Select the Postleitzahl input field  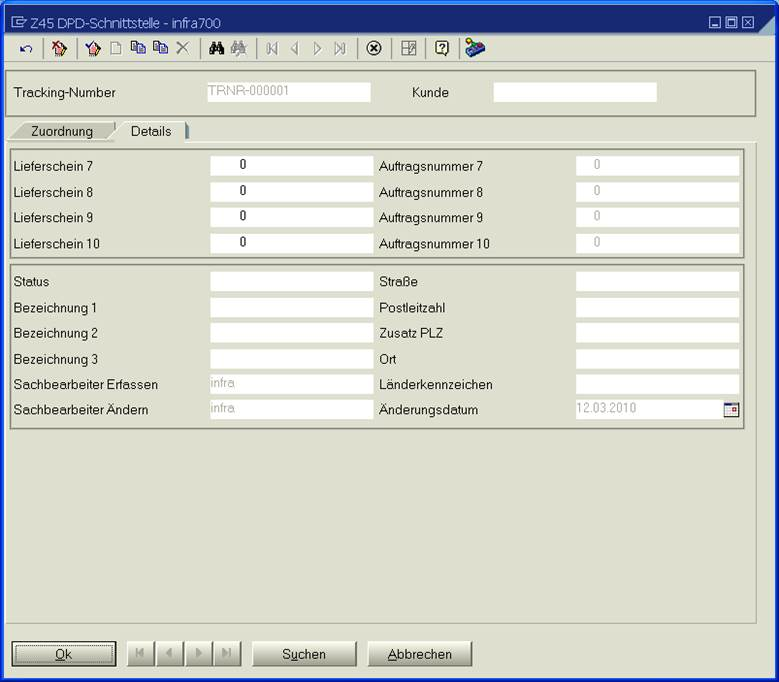pos(657,308)
